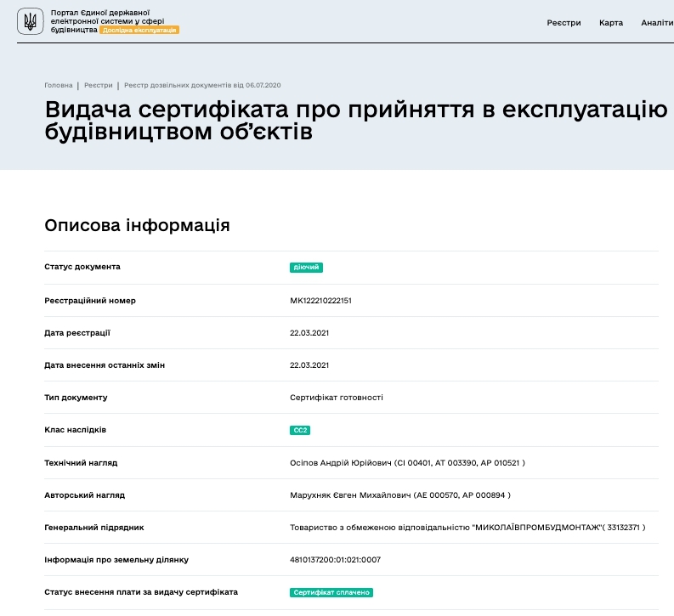Screen dimensions: 674x616
Task: Click the 'Статус документа' label
Action: [82, 267]
